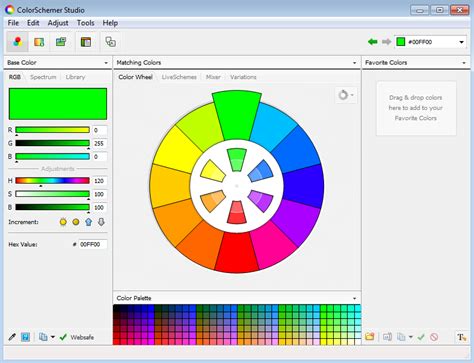Open the #00FF00 color history dropdown
Viewport: 474px width, 363px height.
point(461,42)
